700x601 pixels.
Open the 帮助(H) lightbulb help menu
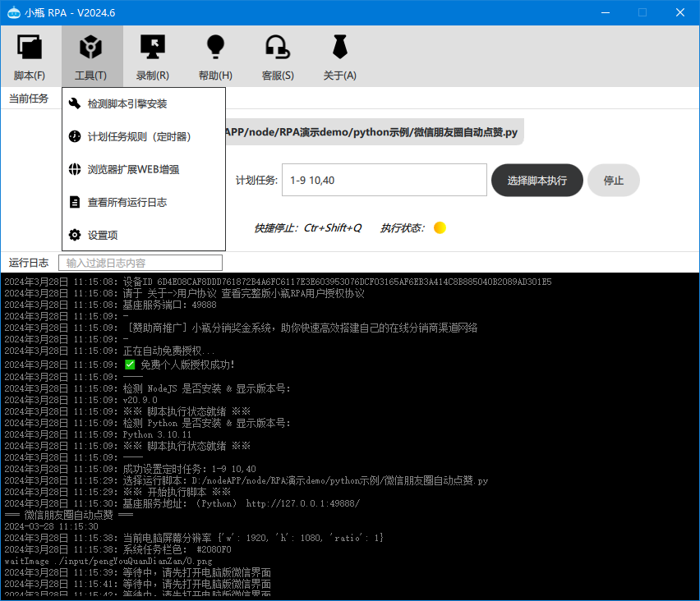[x=215, y=57]
